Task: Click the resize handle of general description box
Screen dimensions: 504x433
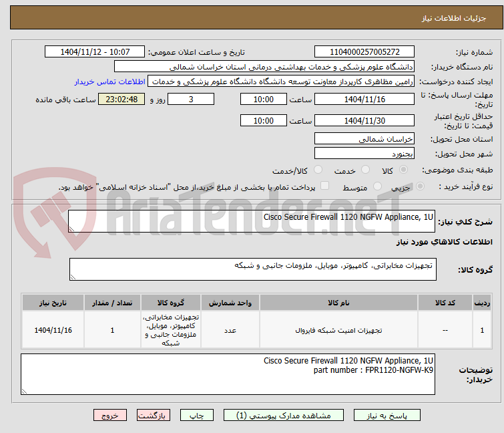Action: coord(71,229)
